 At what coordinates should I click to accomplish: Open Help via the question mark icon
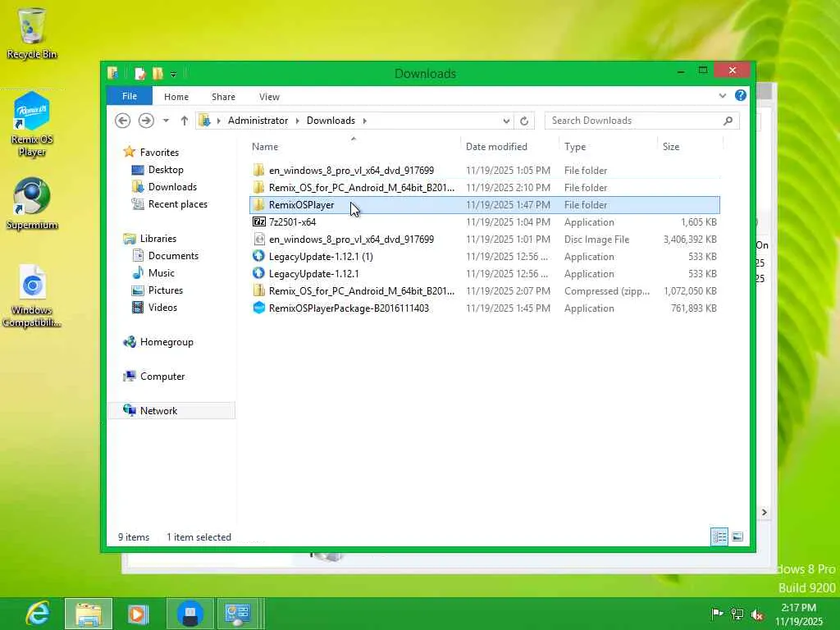[741, 95]
